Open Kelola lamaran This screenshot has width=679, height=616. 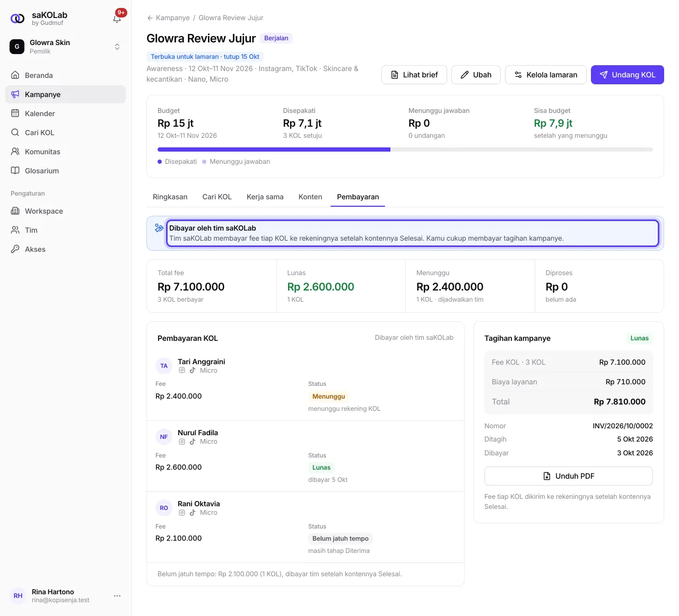(546, 75)
